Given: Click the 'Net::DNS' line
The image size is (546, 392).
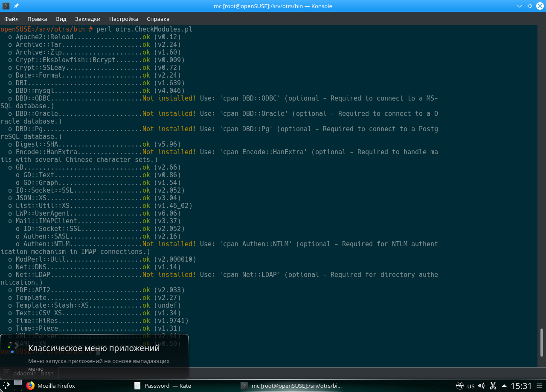Looking at the screenshot, I should (95, 267).
